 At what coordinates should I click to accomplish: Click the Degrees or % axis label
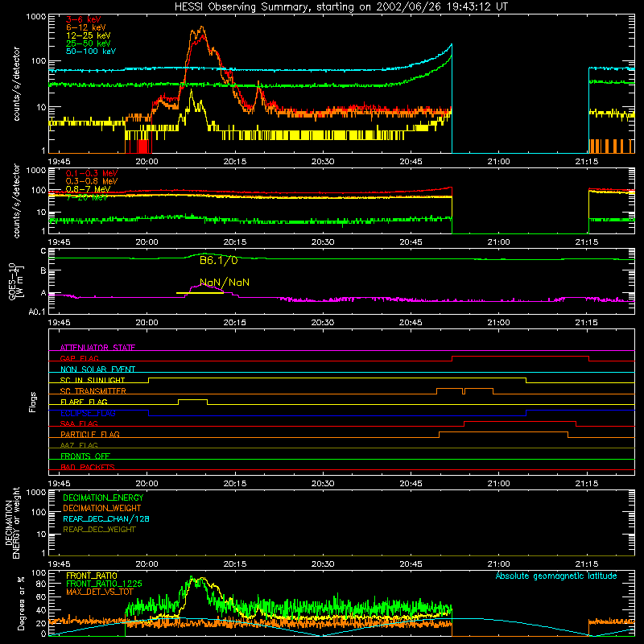[20, 603]
